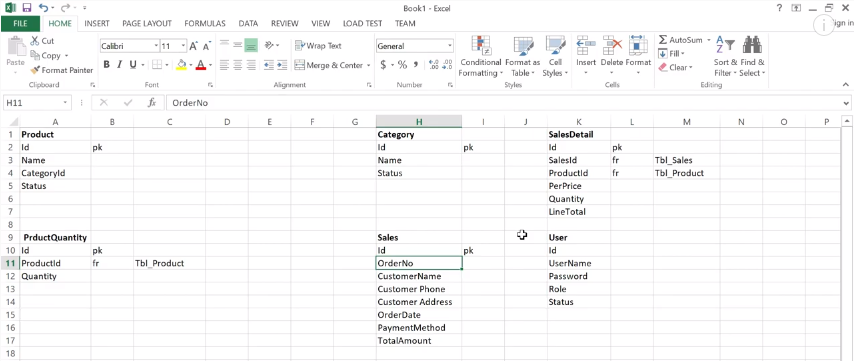Open Cell Styles gallery
The height and width of the screenshot is (361, 854).
(555, 57)
